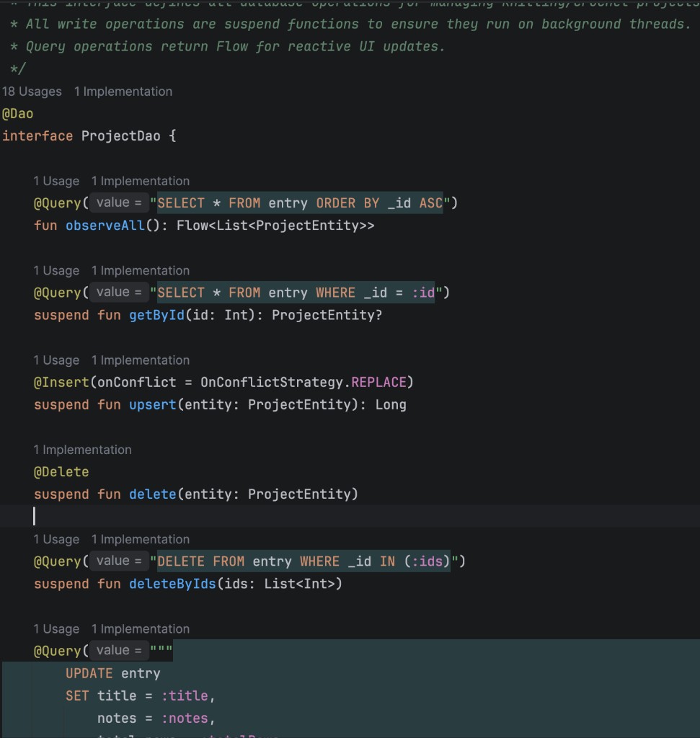700x738 pixels.
Task: Click the Long return type of upsert
Action: click(391, 405)
